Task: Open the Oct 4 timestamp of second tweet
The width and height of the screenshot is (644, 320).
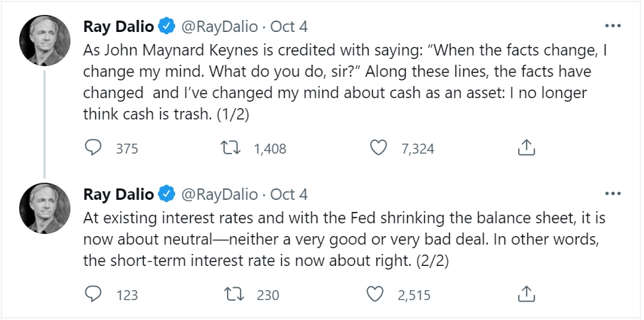Action: (290, 194)
